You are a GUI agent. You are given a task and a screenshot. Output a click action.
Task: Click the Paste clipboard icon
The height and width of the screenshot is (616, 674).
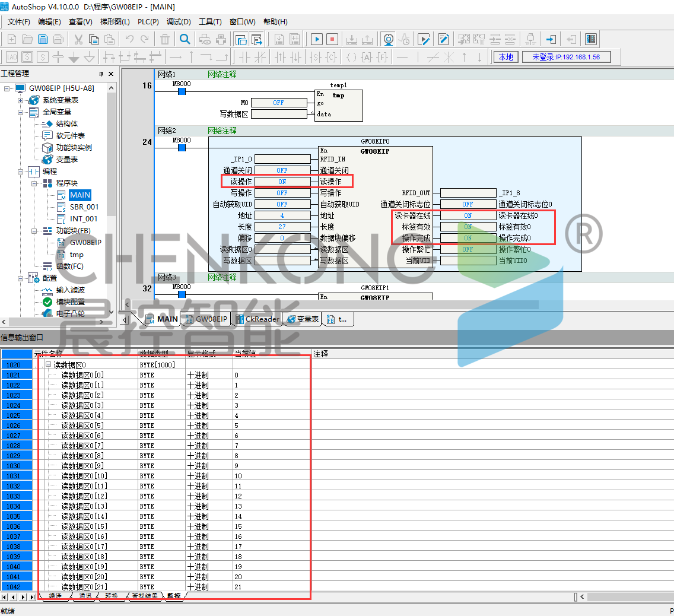[x=110, y=40]
